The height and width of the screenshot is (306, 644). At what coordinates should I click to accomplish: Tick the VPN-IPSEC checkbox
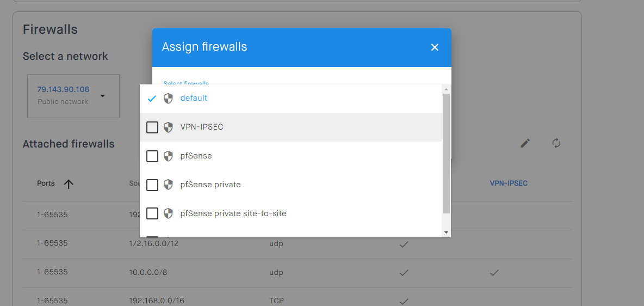(x=152, y=127)
